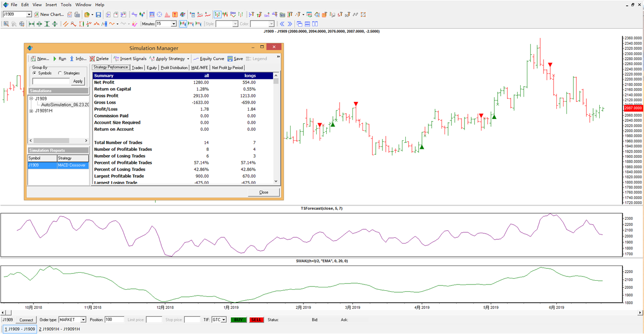This screenshot has width=644, height=334.
Task: Select the Strategies radio button
Action: pyautogui.click(x=60, y=73)
